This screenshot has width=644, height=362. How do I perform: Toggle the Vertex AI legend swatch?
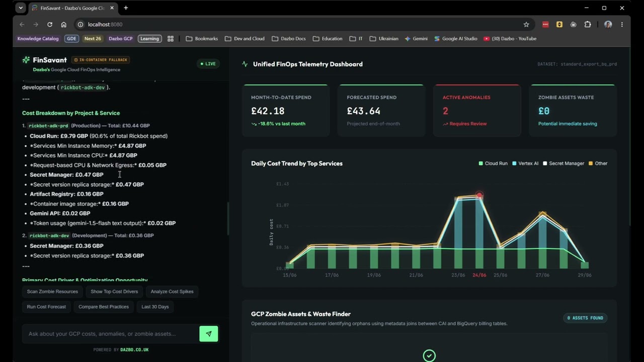(515, 163)
